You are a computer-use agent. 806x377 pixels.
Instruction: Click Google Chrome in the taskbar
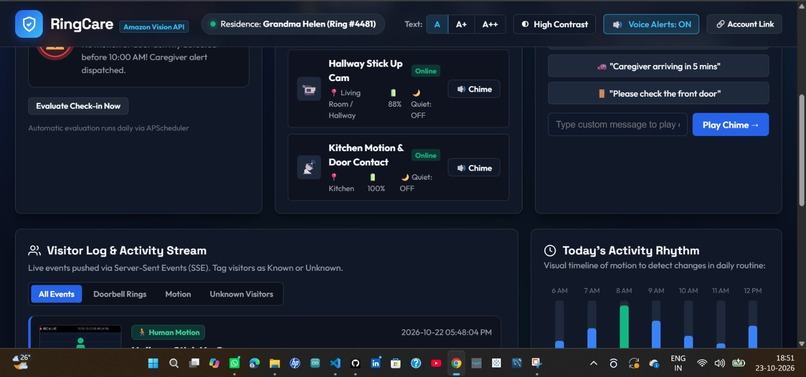coord(456,363)
